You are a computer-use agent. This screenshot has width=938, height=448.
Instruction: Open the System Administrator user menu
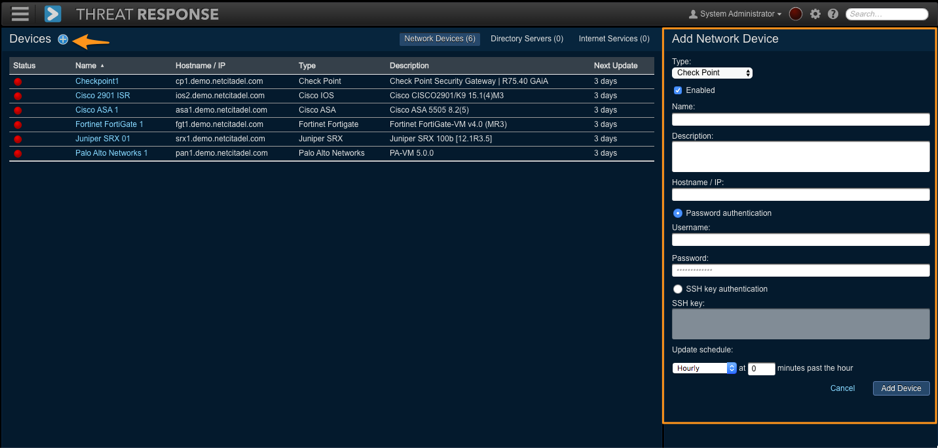735,14
